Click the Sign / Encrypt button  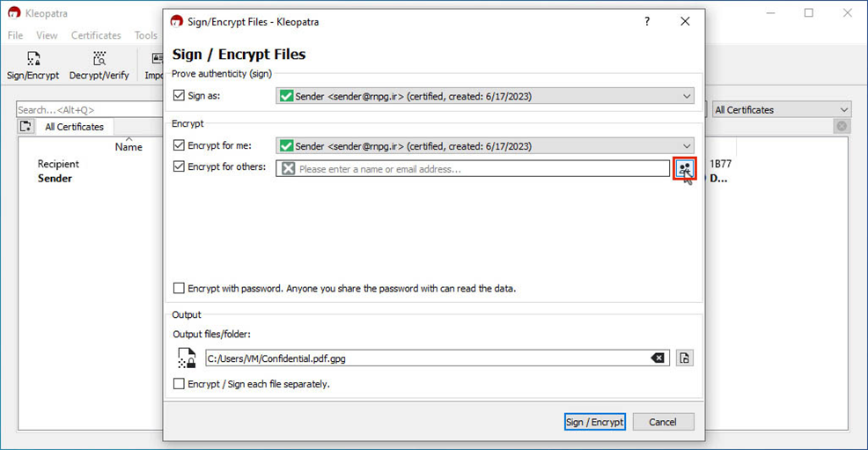coord(594,422)
